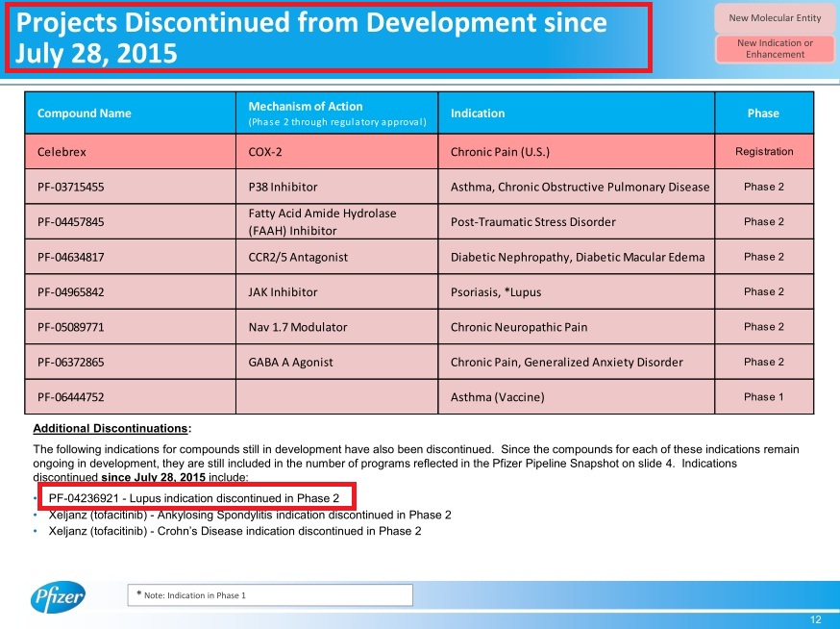Click 'Phase 2' in the PF-04965842 row

click(764, 291)
